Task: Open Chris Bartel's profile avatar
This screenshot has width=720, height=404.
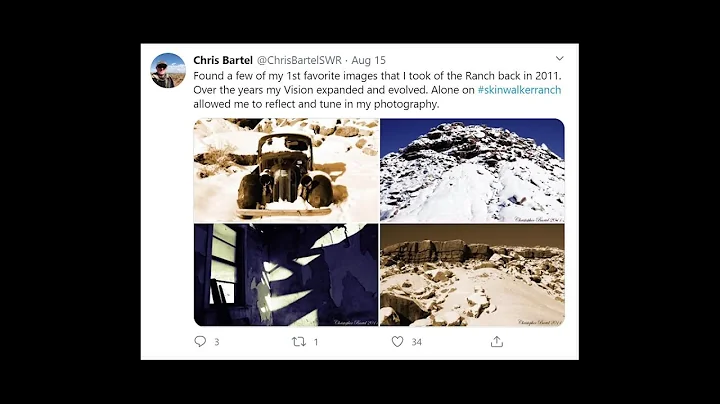Action: pyautogui.click(x=168, y=70)
